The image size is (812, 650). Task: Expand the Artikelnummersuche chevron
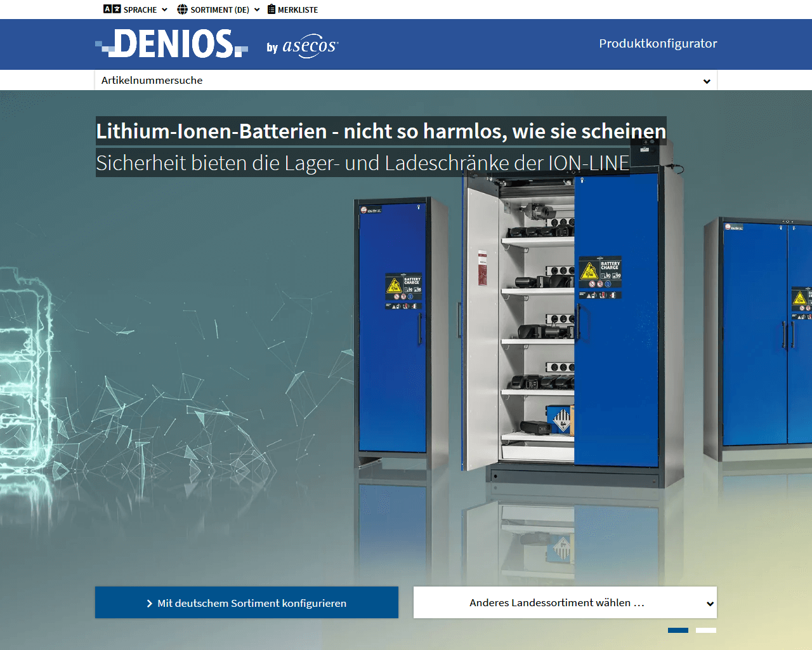[x=707, y=81]
